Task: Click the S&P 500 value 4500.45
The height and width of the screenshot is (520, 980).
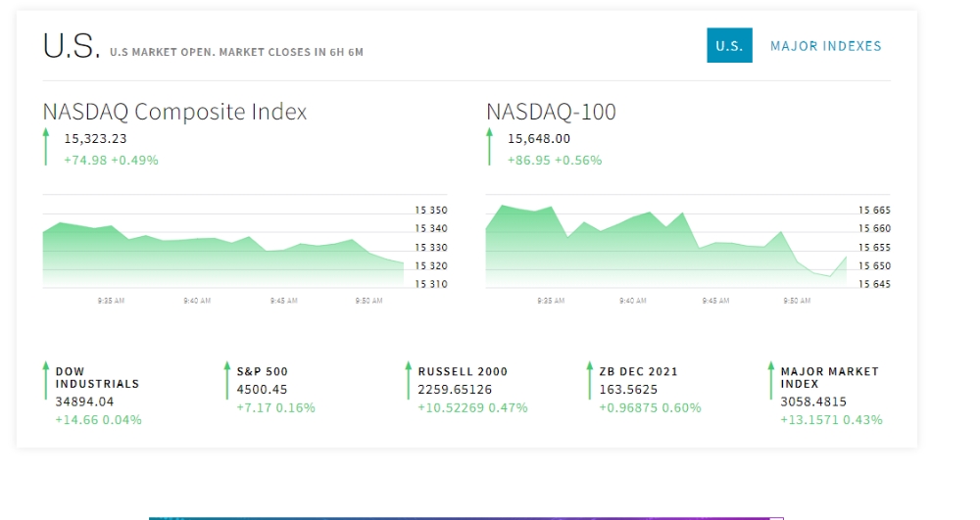Action: point(262,390)
